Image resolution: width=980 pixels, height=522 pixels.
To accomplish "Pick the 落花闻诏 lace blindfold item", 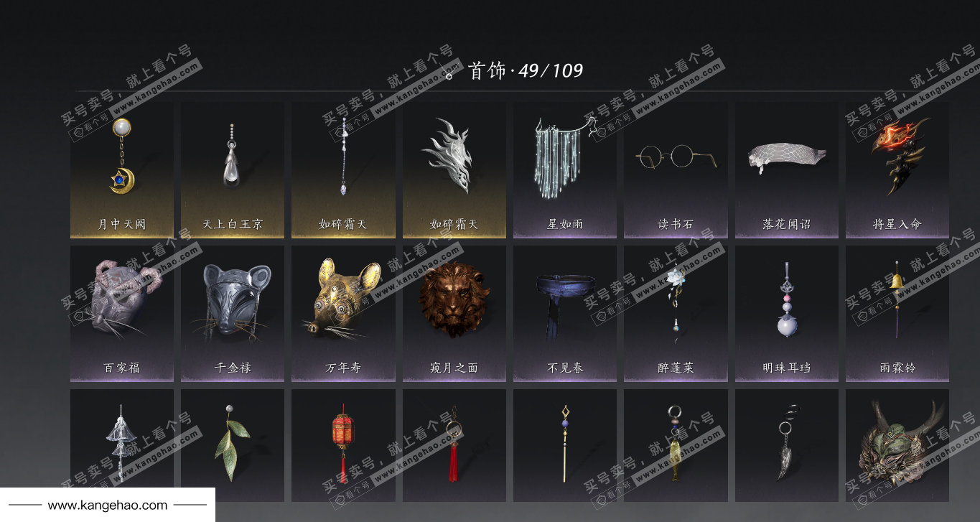I will [x=787, y=170].
